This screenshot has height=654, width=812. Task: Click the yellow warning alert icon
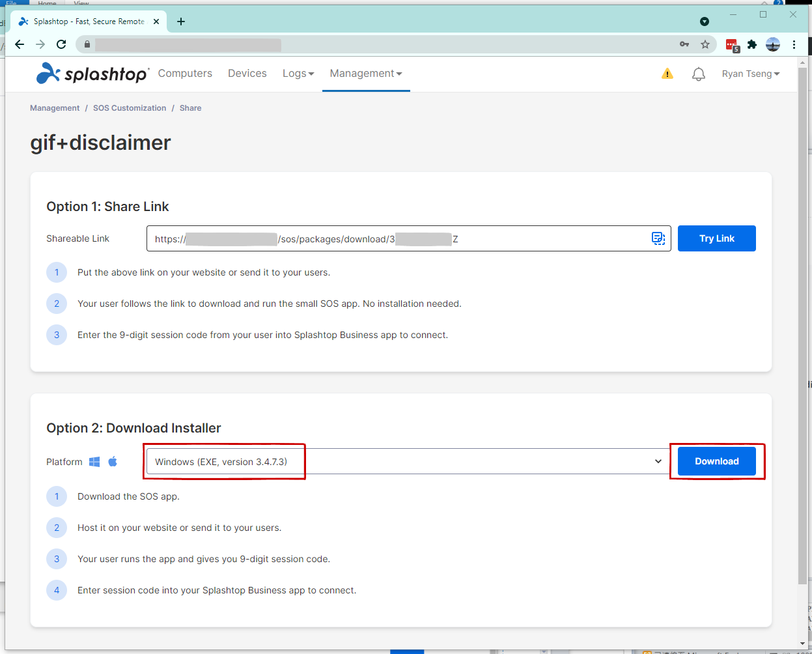[x=667, y=74]
